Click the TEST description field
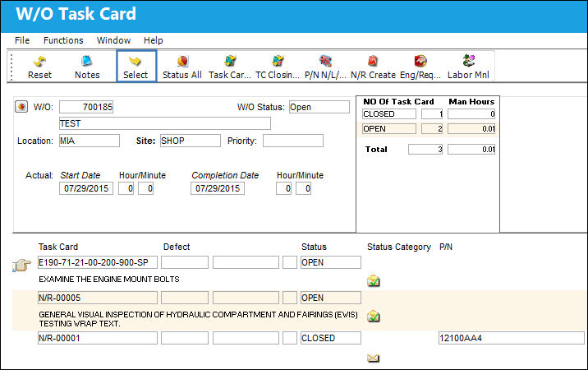The width and height of the screenshot is (588, 370). [x=165, y=123]
